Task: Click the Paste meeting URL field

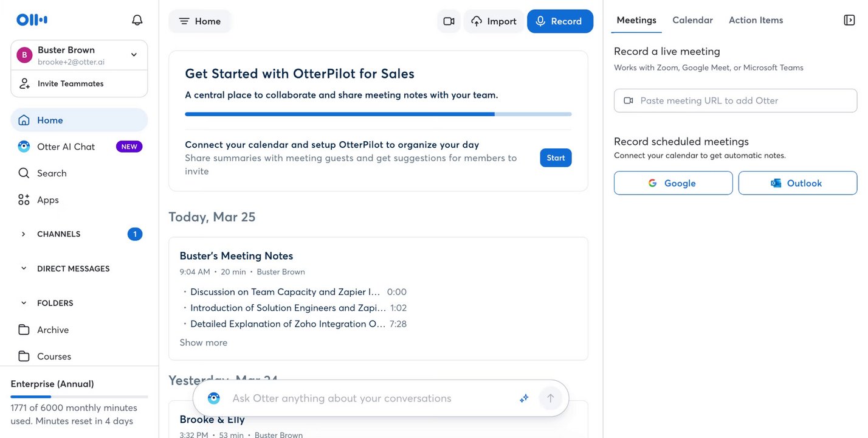Action: (x=735, y=100)
